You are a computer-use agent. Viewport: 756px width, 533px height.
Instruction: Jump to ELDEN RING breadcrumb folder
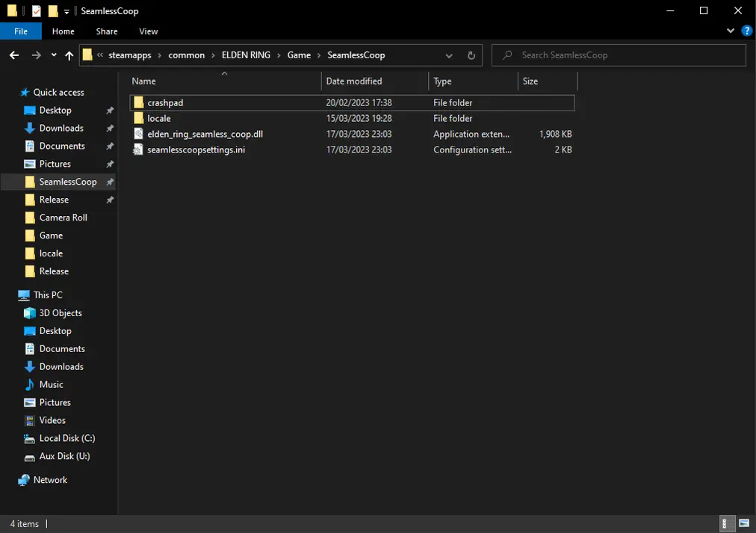click(246, 55)
